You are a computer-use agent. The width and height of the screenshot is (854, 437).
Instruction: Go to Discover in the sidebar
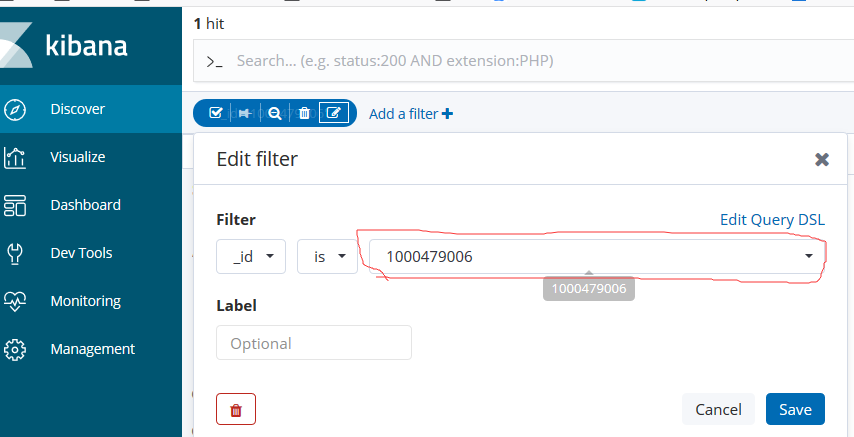click(78, 109)
